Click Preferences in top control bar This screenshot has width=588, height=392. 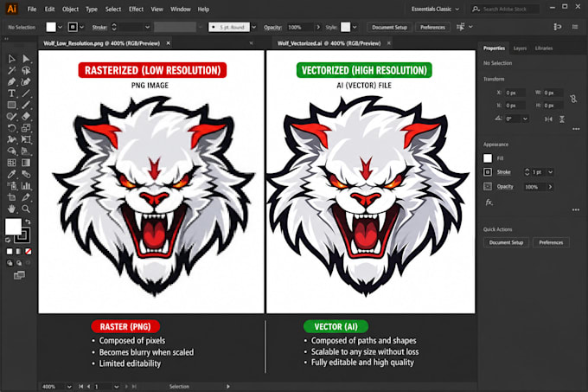432,27
